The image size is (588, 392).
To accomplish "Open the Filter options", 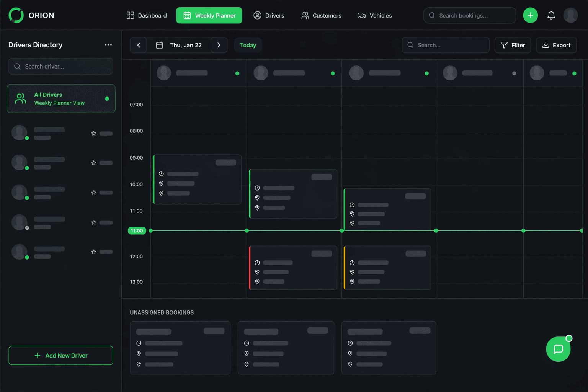I will (x=513, y=45).
